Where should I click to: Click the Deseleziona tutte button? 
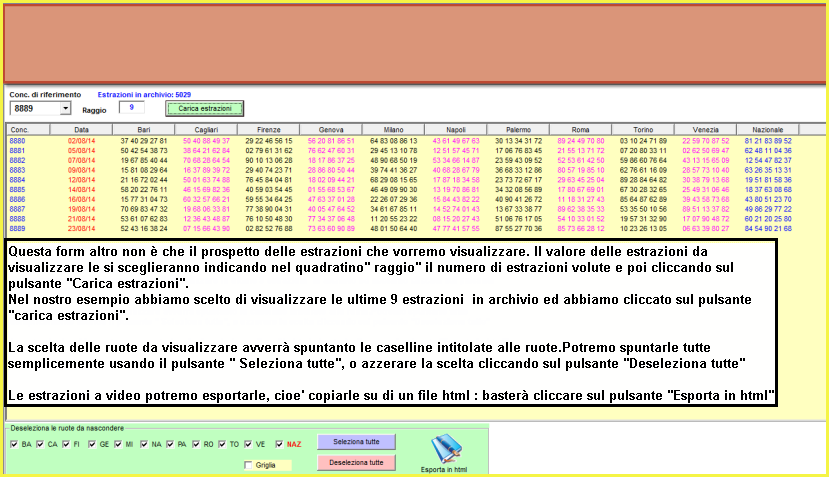(x=356, y=462)
